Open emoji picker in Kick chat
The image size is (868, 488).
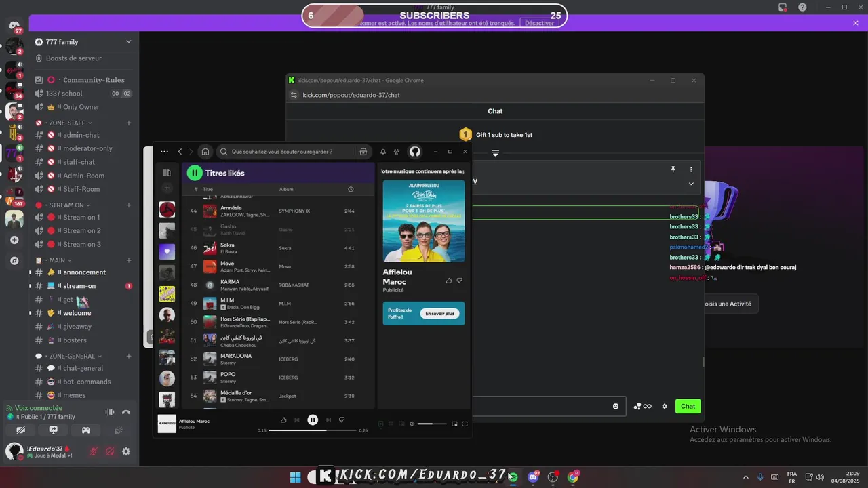coord(616,406)
